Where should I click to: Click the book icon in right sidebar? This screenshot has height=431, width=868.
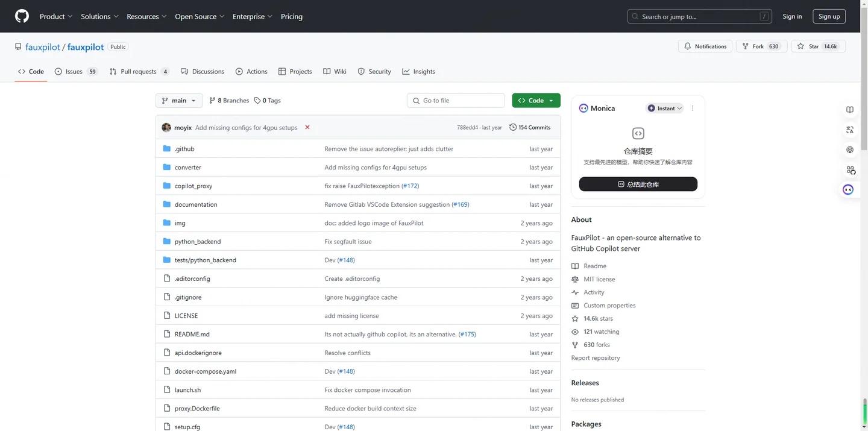click(850, 110)
